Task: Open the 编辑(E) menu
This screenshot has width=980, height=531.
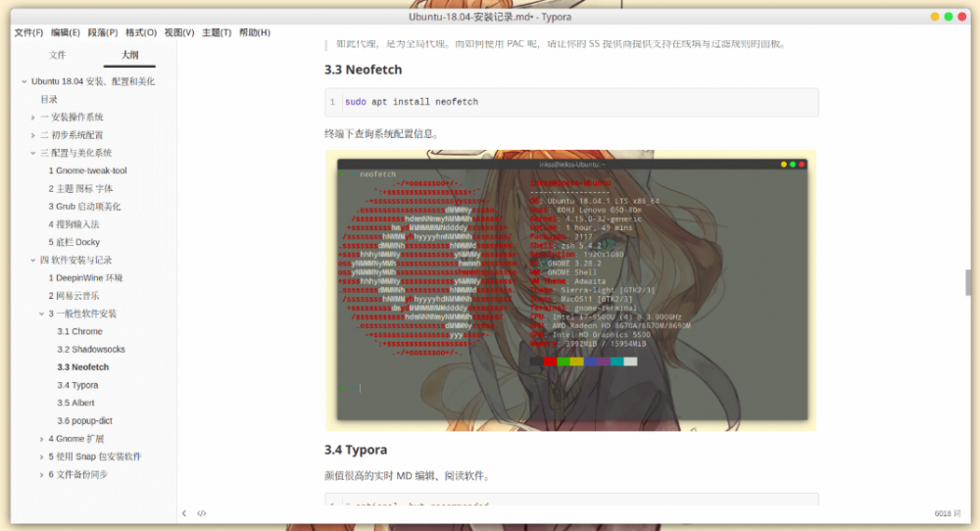Action: [x=66, y=32]
